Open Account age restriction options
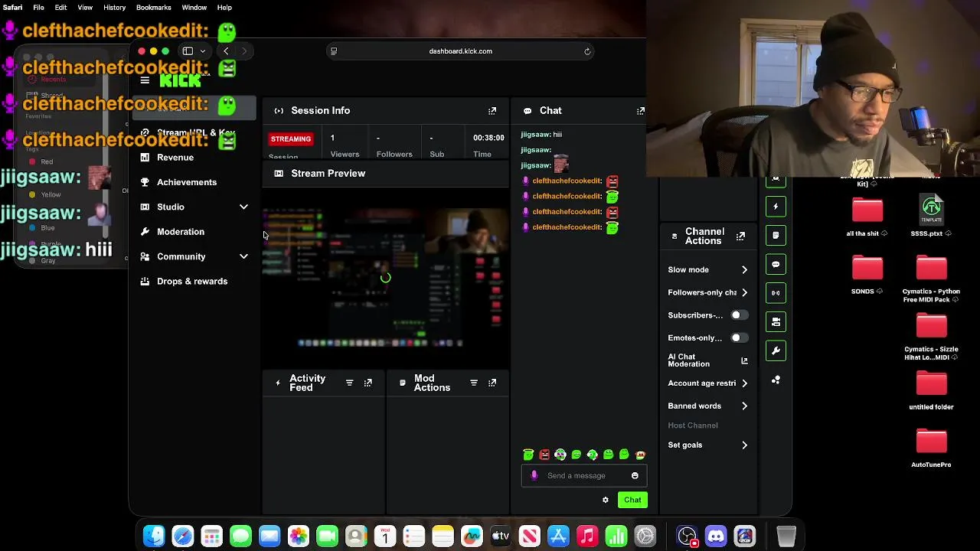The height and width of the screenshot is (551, 980). click(707, 383)
